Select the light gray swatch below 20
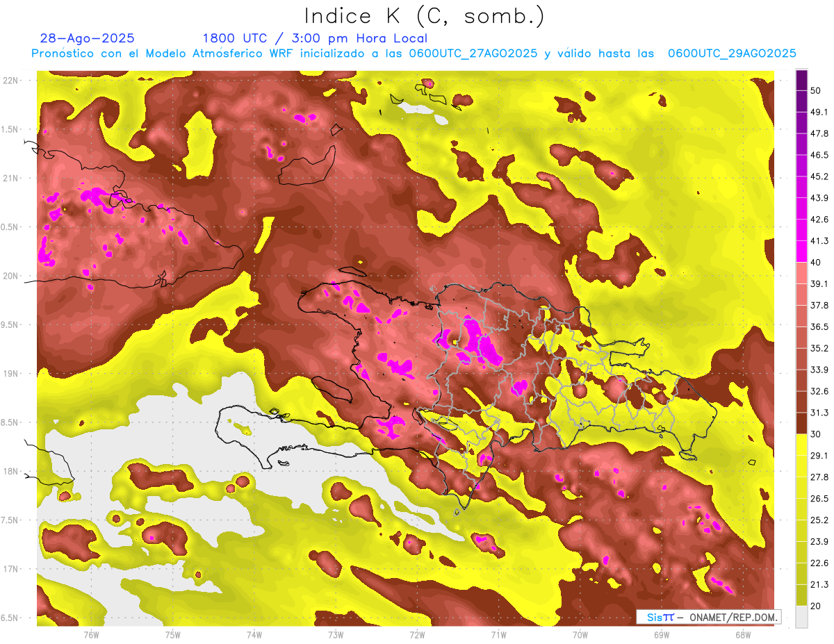 pos(801,616)
